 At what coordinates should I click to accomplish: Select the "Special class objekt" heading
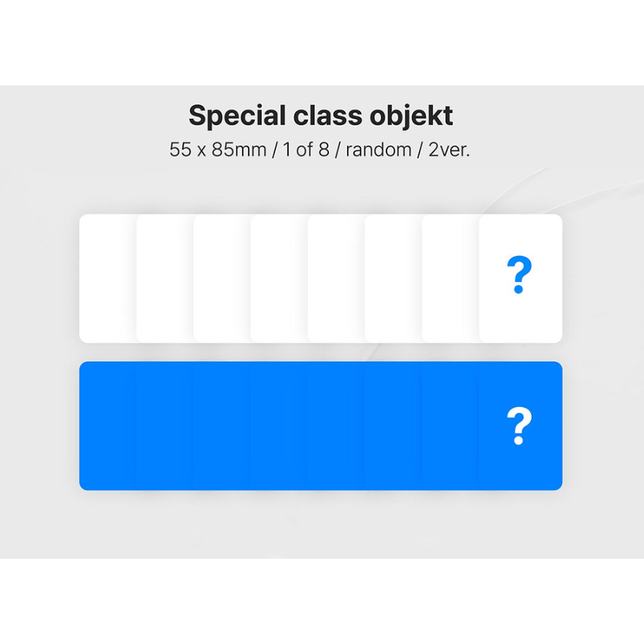coord(321,115)
